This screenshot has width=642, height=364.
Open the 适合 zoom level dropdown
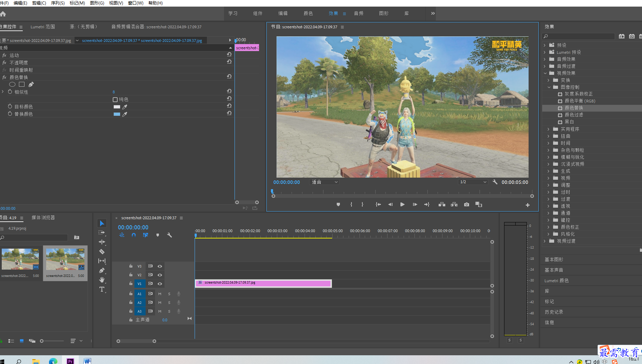(324, 182)
